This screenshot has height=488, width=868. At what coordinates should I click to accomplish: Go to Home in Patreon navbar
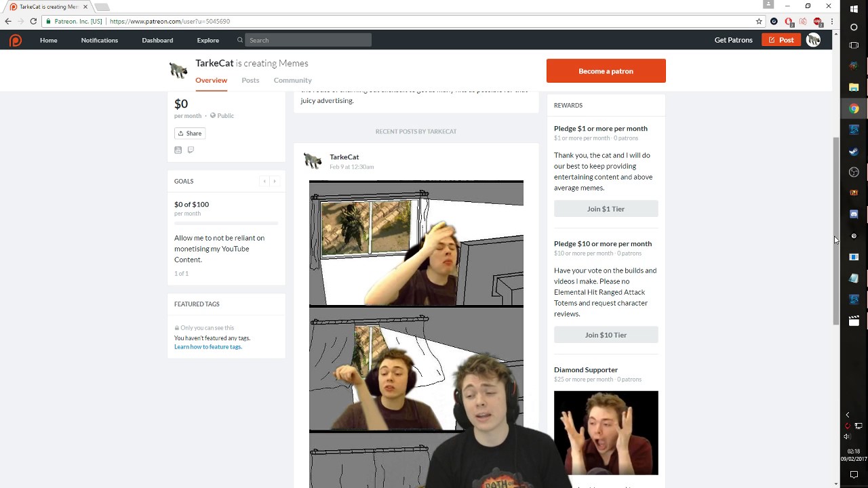pyautogui.click(x=48, y=40)
